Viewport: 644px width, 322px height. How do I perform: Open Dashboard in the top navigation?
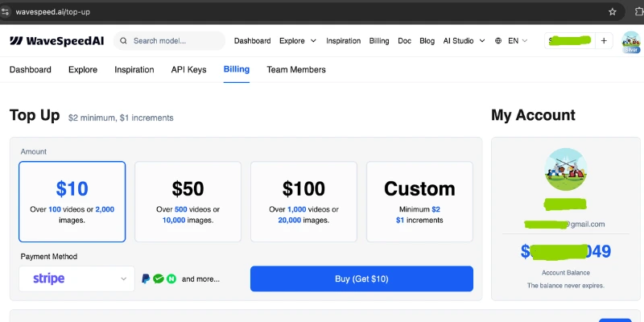252,41
